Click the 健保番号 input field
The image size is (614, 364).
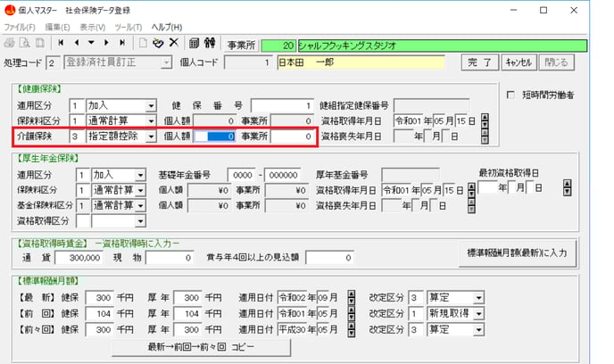(282, 105)
